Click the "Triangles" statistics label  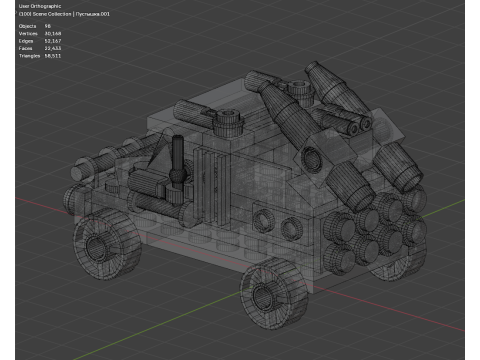[29, 56]
